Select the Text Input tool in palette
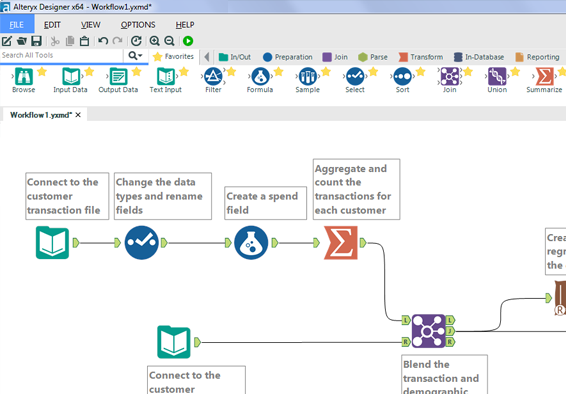Viewport: 566px width, 394px height. (x=166, y=80)
